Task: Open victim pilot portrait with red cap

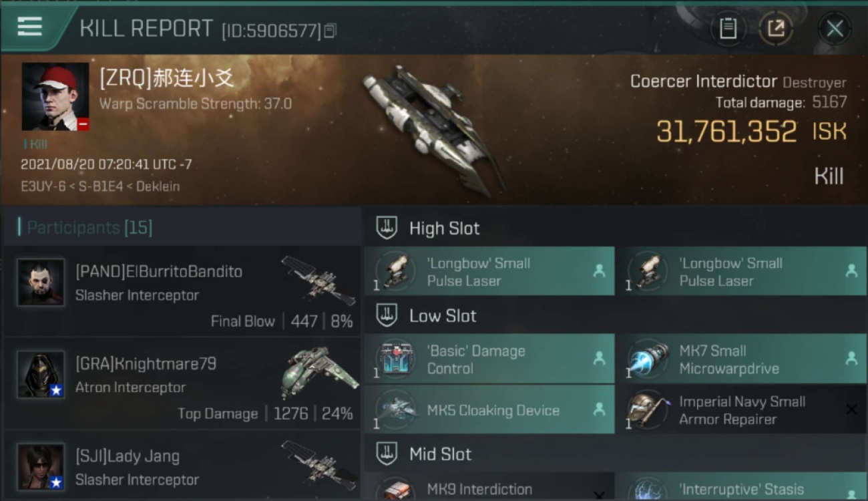Action: tap(55, 97)
